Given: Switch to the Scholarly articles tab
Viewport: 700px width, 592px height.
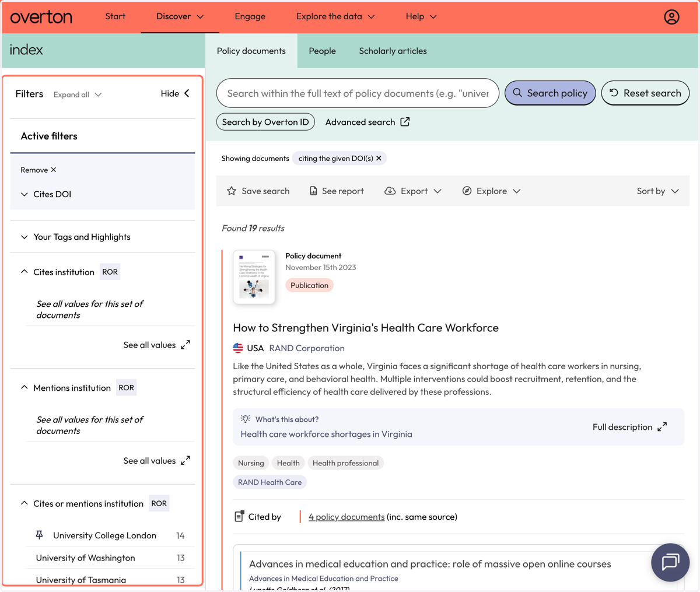Looking at the screenshot, I should tap(393, 51).
